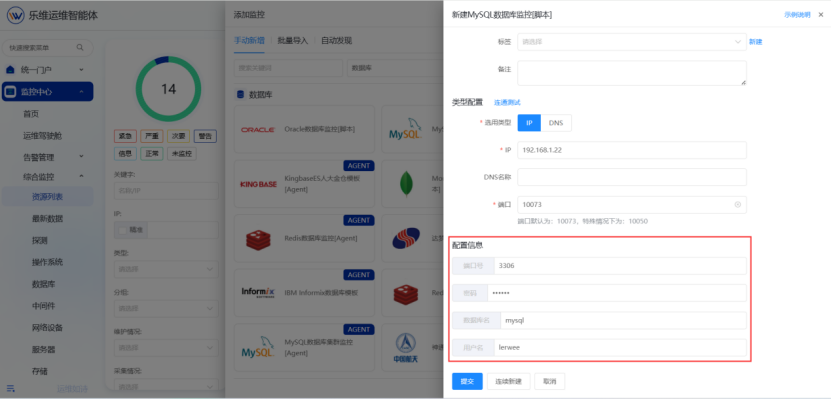The width and height of the screenshot is (831, 399).
Task: Close the 新建MySQL数据库监控 panel
Action: [x=821, y=15]
